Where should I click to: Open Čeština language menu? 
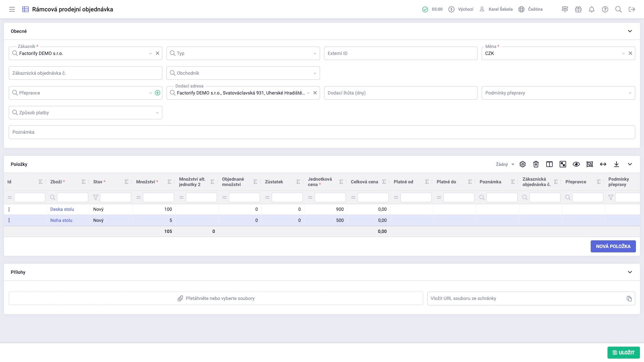531,9
